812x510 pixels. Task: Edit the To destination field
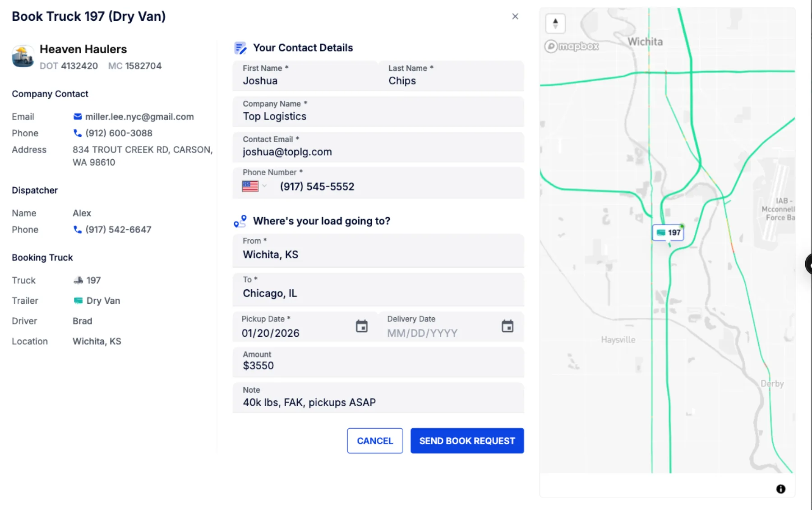pyautogui.click(x=378, y=289)
